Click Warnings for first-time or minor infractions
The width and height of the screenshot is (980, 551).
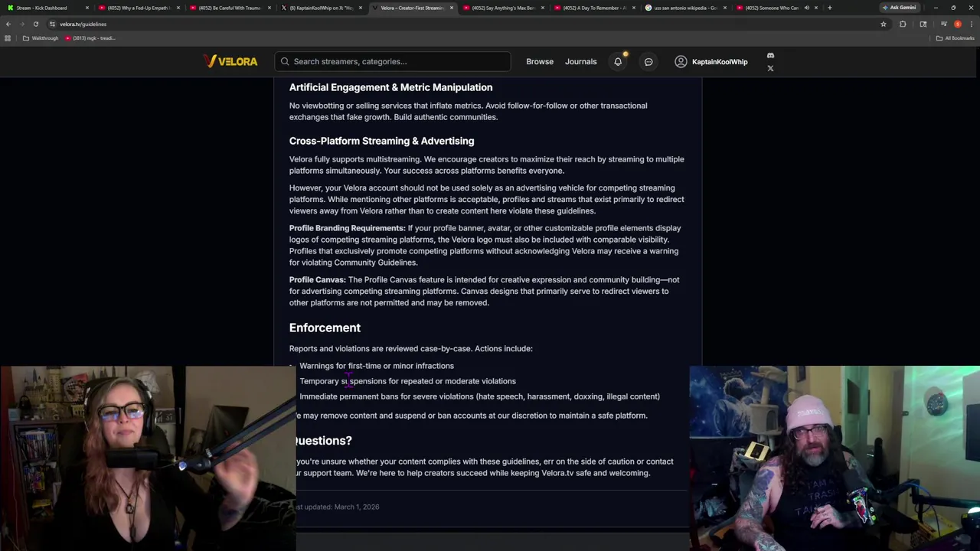coord(377,366)
